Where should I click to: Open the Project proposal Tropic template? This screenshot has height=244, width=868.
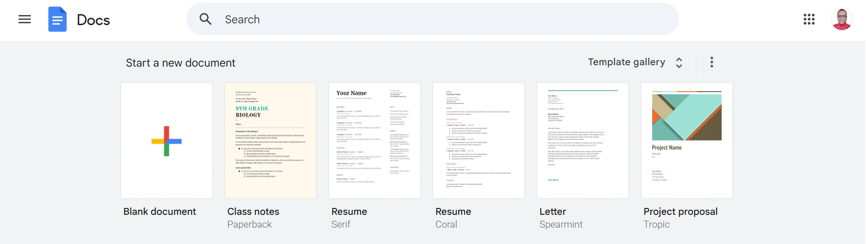[x=687, y=140]
